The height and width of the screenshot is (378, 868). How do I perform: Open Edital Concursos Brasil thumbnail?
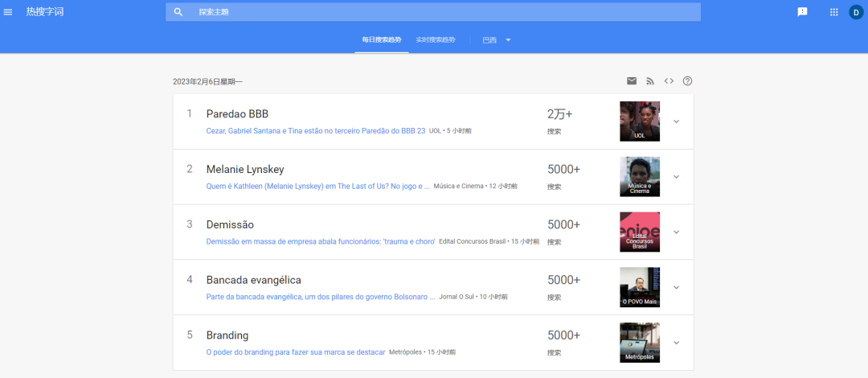[640, 232]
